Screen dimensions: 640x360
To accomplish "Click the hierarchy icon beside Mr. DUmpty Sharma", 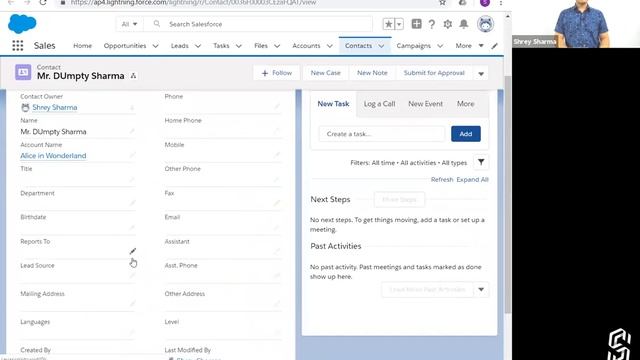I will 133,76.
